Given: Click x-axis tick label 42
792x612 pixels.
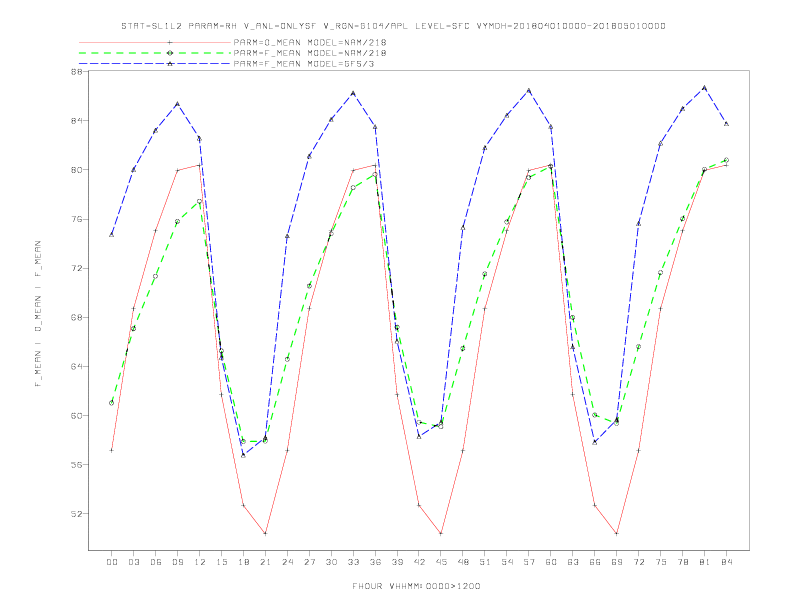Looking at the screenshot, I should pyautogui.click(x=419, y=562).
